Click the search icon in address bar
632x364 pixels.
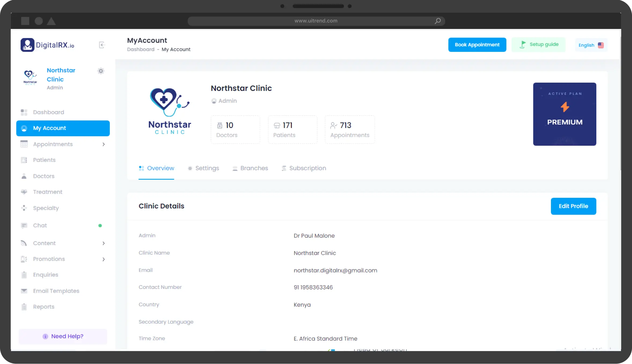[437, 21]
